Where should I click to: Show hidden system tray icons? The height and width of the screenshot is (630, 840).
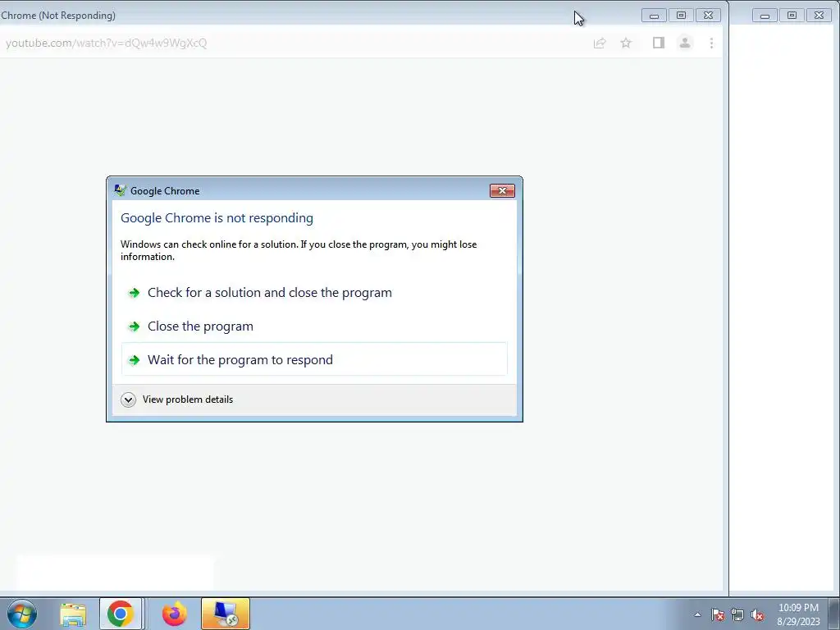[x=697, y=614]
